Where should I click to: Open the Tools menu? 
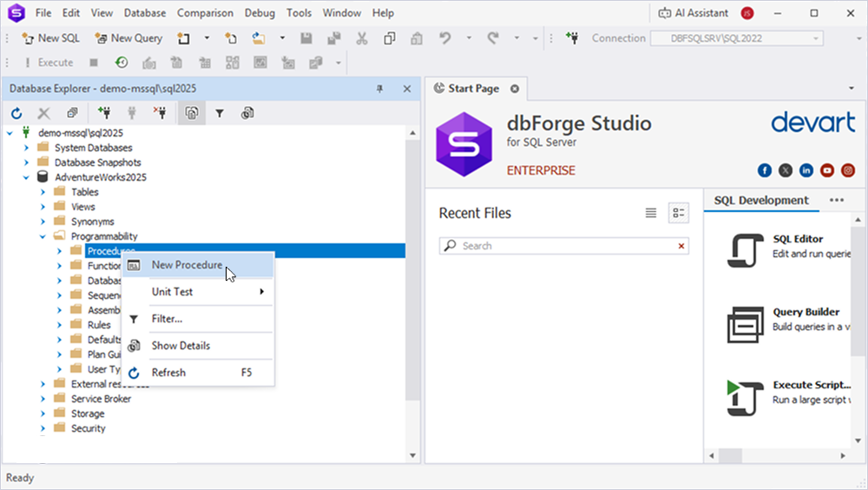coord(299,13)
